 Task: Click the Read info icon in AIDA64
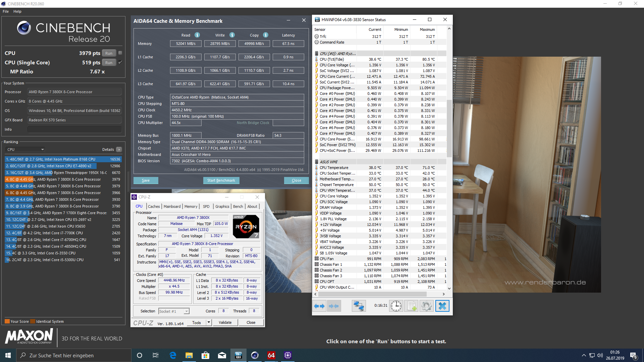(197, 35)
